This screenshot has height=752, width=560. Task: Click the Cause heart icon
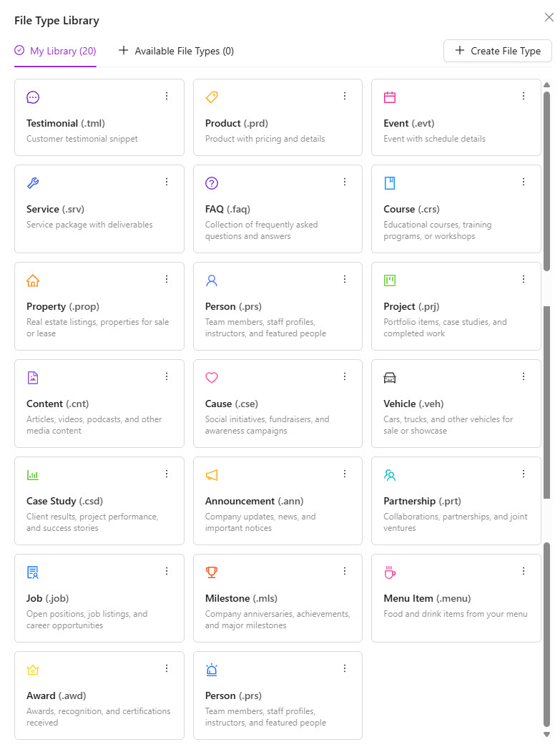point(211,377)
